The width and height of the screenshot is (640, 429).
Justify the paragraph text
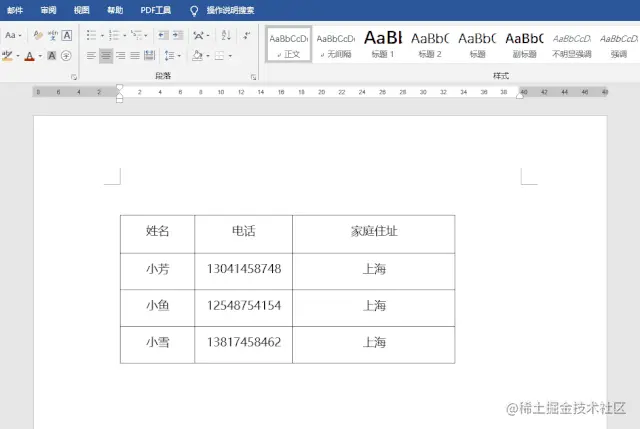click(135, 56)
